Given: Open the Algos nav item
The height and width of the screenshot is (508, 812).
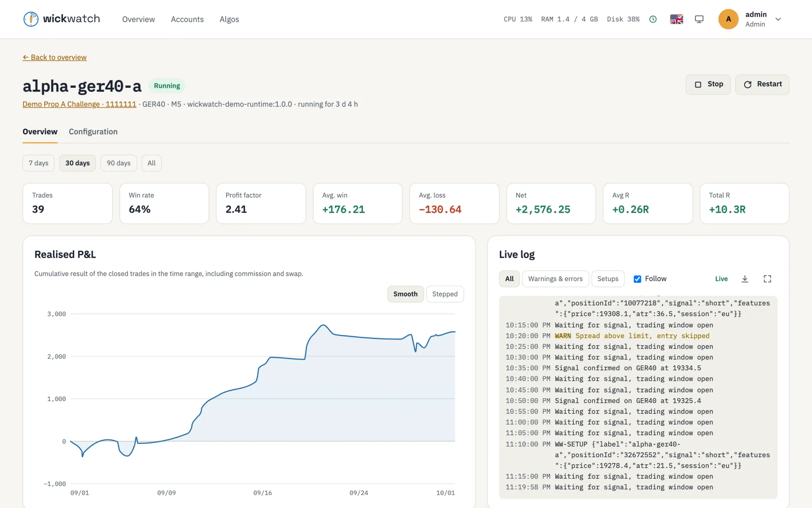Looking at the screenshot, I should [229, 19].
